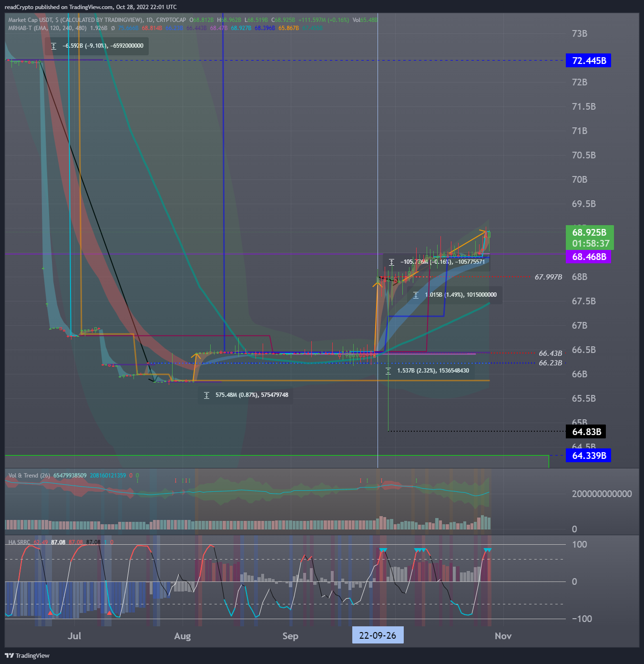Click the second red triangle in HA SRRC pane
The width and height of the screenshot is (644, 664).
point(109,612)
